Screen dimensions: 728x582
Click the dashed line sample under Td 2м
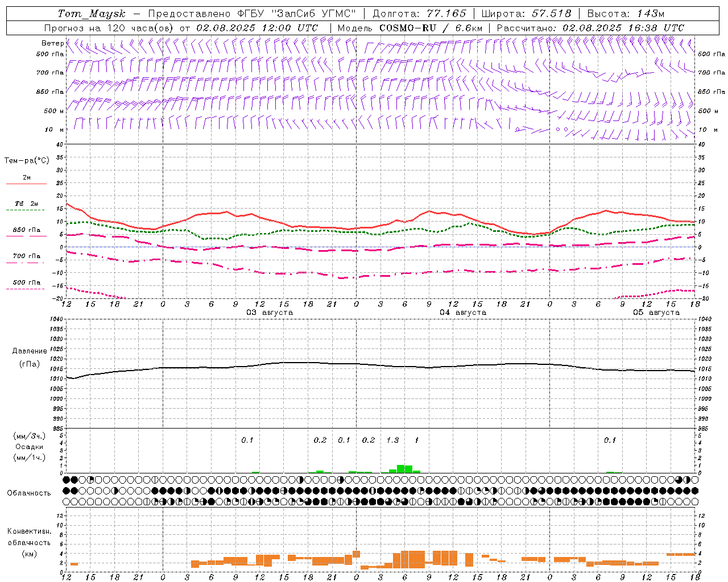coord(26,210)
